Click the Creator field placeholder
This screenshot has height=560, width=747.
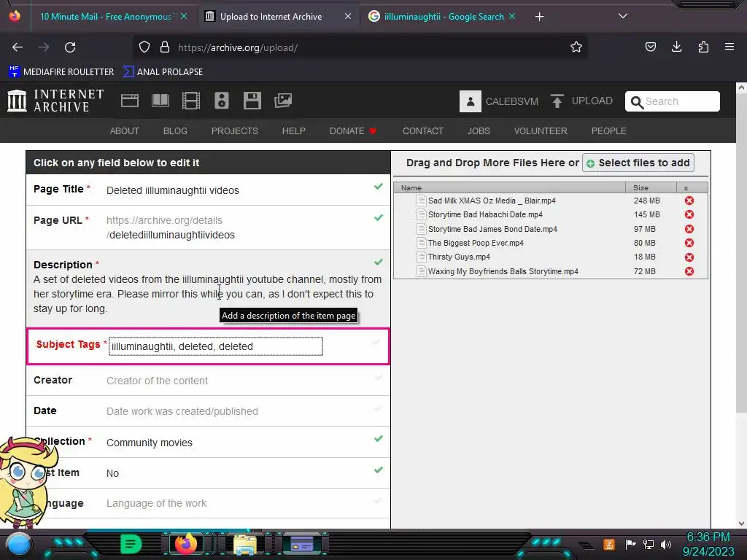click(158, 381)
